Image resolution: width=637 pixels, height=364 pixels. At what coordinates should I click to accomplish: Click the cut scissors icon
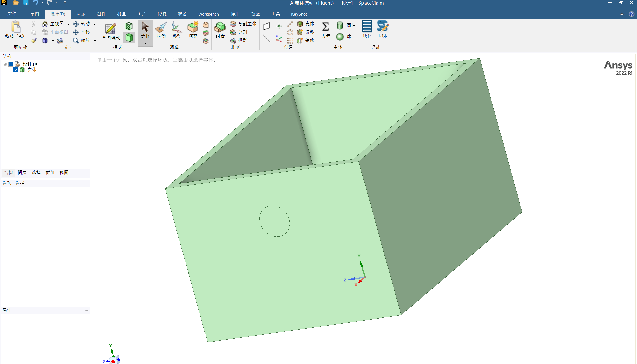point(33,24)
